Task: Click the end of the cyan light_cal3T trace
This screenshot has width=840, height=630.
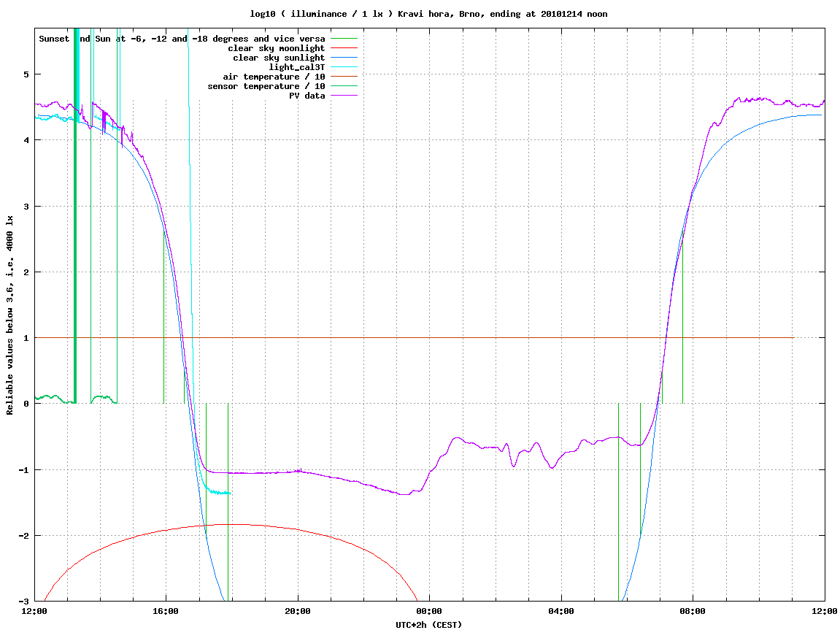Action: click(229, 493)
